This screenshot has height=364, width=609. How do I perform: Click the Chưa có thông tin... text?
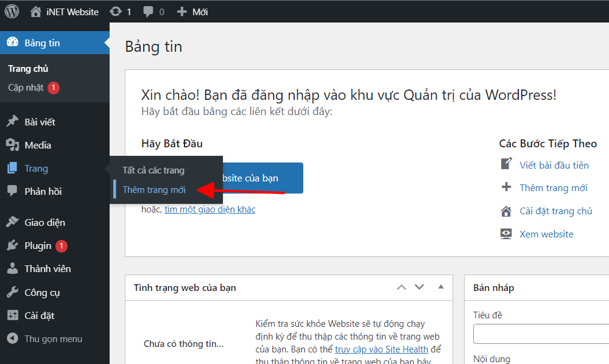coord(184,344)
